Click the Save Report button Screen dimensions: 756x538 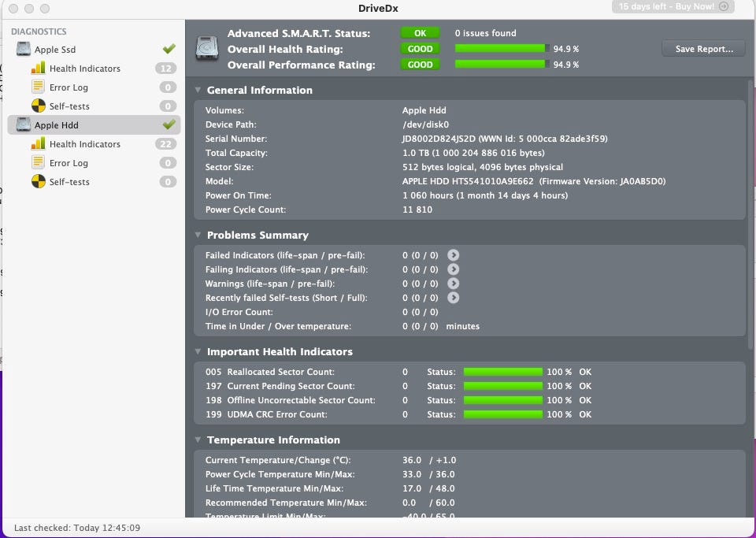point(703,49)
